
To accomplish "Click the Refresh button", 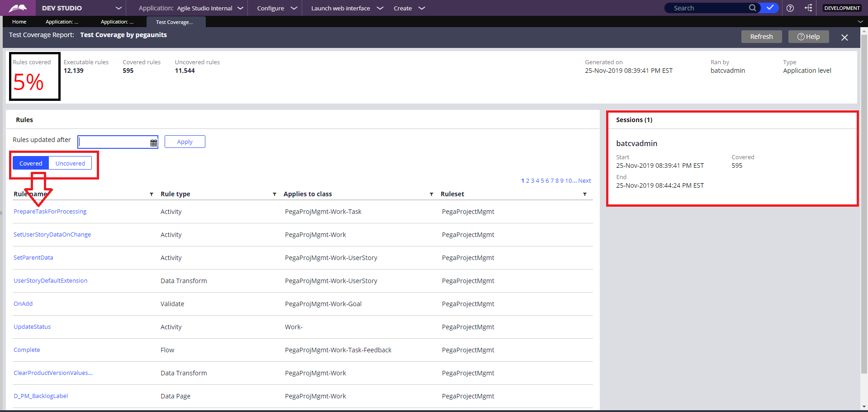I will 761,37.
